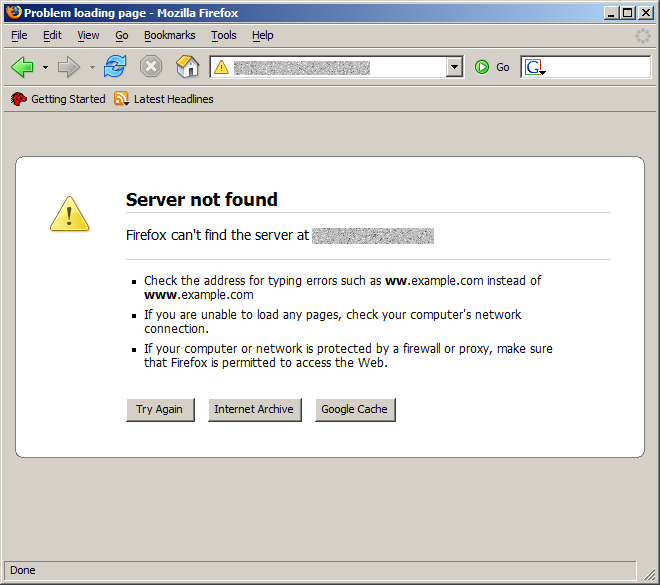The image size is (660, 585).
Task: Go to the Home page icon
Action: tap(187, 66)
